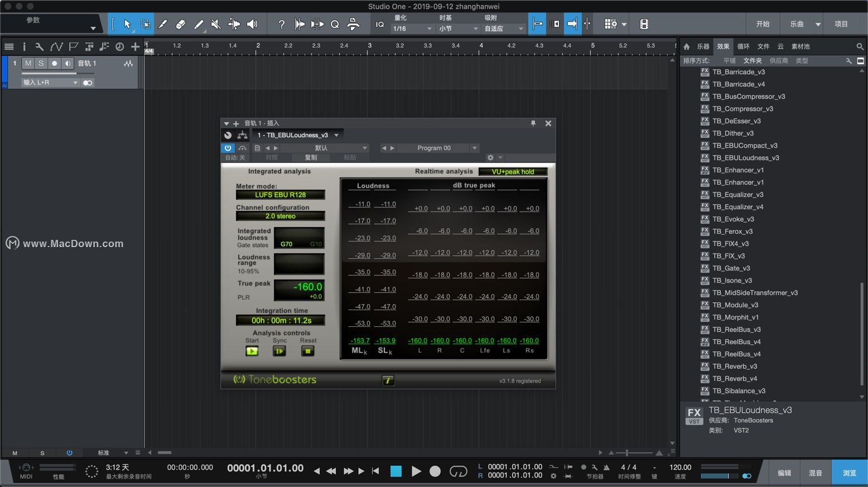Click the Q quantize icon

[x=335, y=24]
